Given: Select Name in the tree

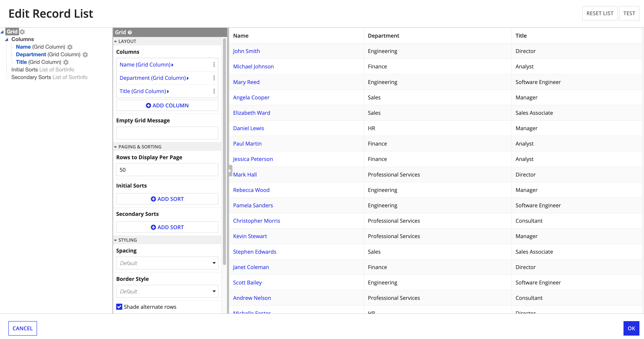Looking at the screenshot, I should (23, 47).
